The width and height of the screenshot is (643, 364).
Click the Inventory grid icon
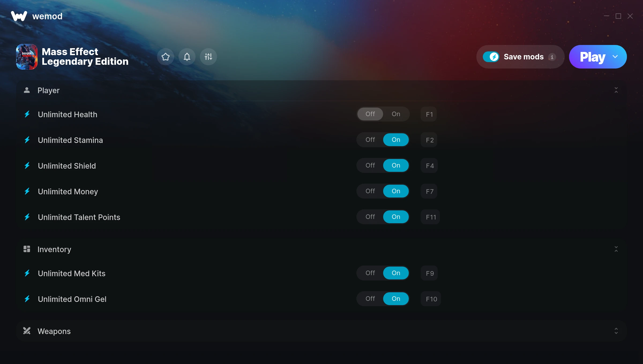click(27, 249)
